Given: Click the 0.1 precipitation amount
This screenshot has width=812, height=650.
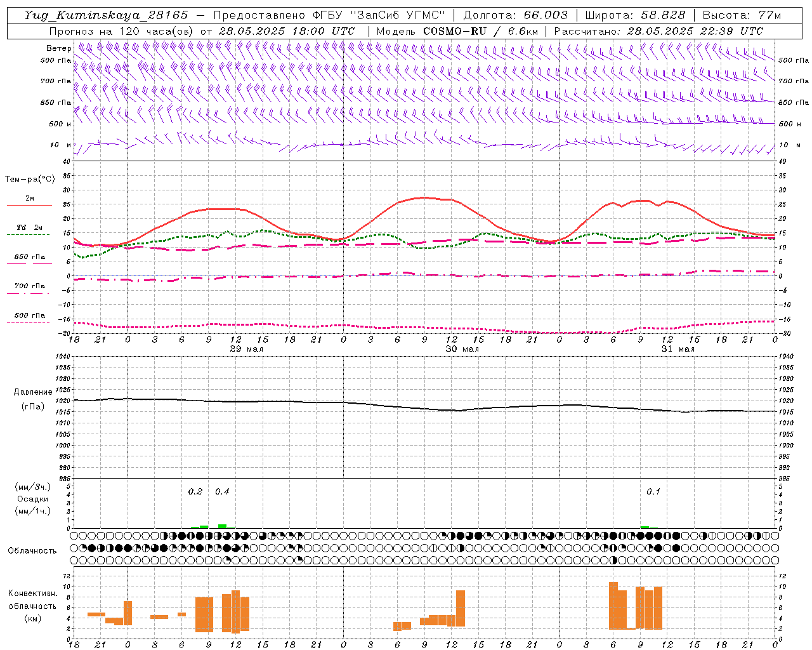Looking at the screenshot, I should tap(653, 492).
